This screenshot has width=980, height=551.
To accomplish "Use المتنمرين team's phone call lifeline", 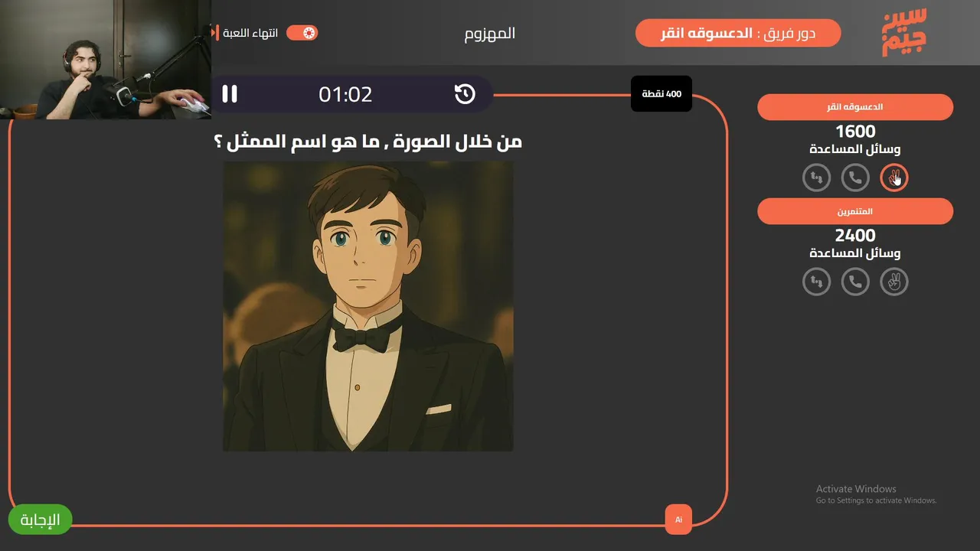I will 855,282.
